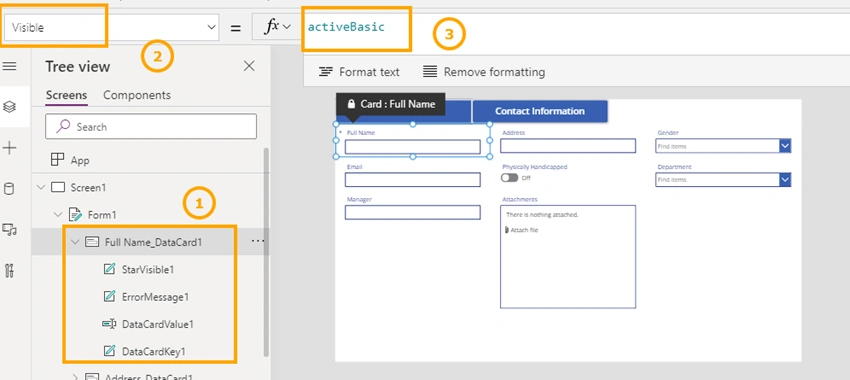Switch to the Screens tab
Image resolution: width=850 pixels, height=380 pixels.
click(x=66, y=95)
